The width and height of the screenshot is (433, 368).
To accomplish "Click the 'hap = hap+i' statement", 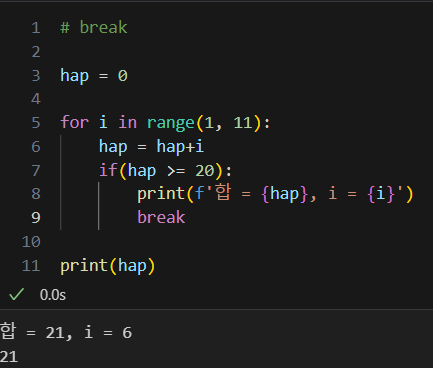I will coord(151,147).
